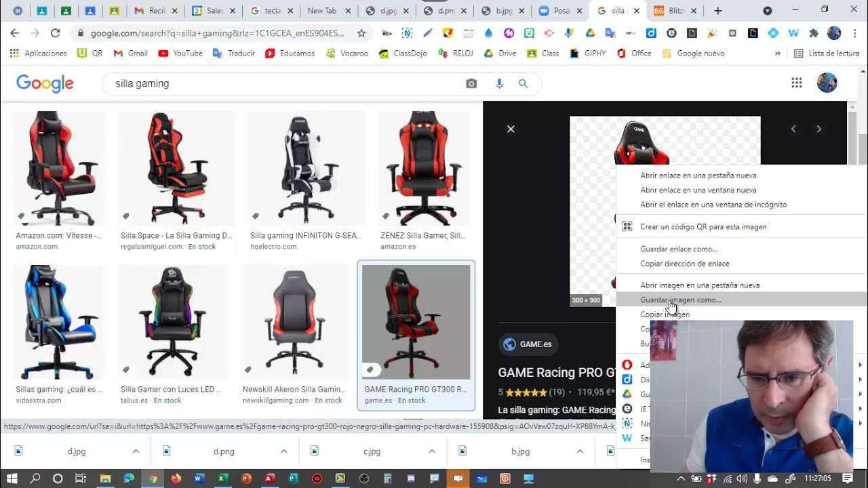The width and height of the screenshot is (868, 488).
Task: Click the GAME.es source link
Action: pos(527,344)
